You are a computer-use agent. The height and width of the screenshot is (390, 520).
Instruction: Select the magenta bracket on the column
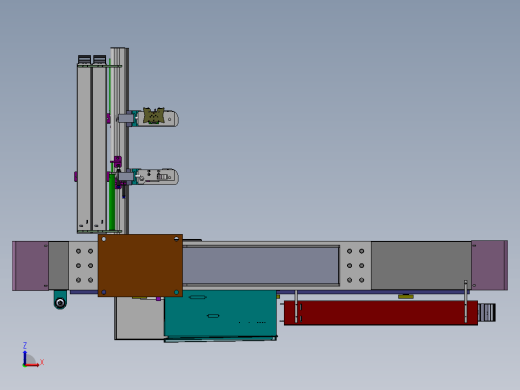(x=117, y=162)
